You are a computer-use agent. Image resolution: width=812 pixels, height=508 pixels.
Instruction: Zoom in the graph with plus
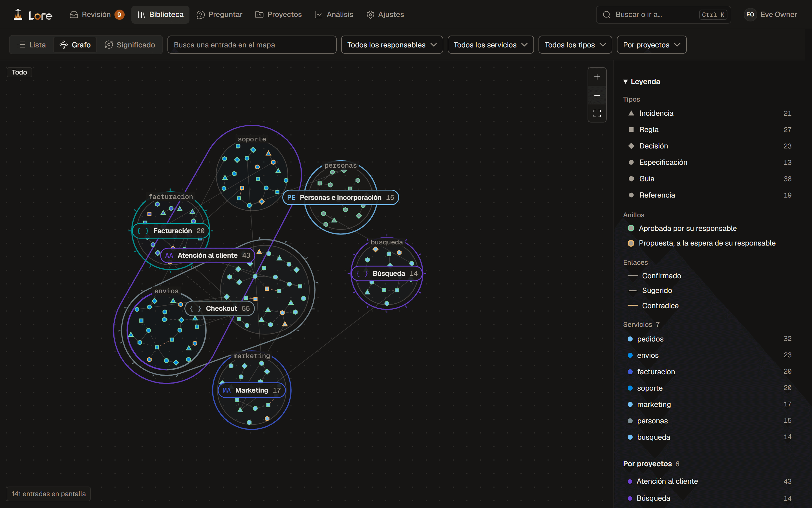coord(597,77)
